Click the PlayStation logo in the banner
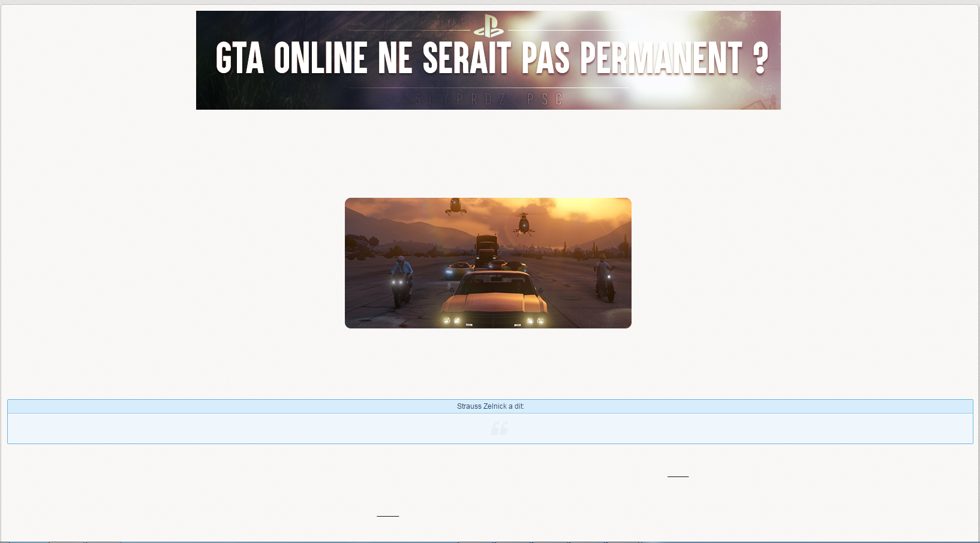Image resolution: width=980 pixels, height=543 pixels. 489,26
